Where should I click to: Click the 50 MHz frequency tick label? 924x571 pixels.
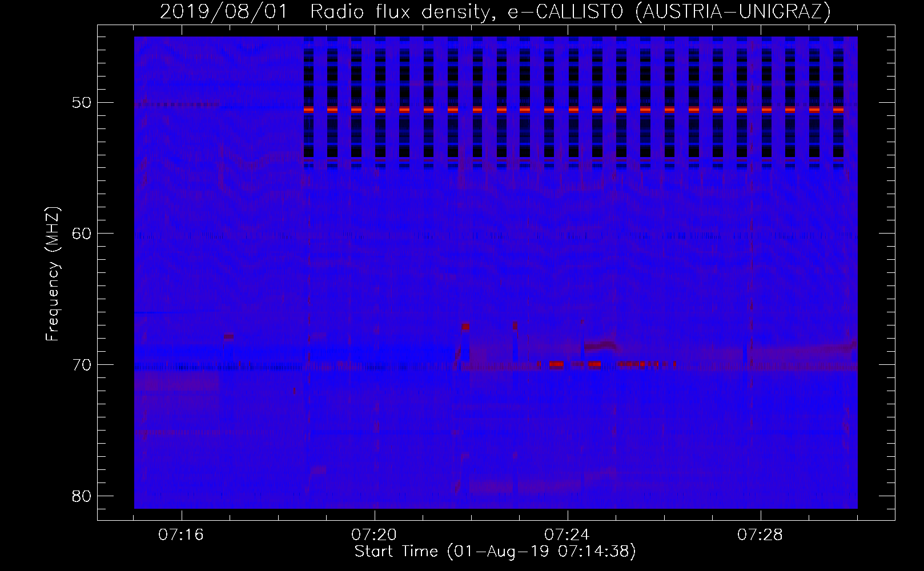click(x=82, y=103)
